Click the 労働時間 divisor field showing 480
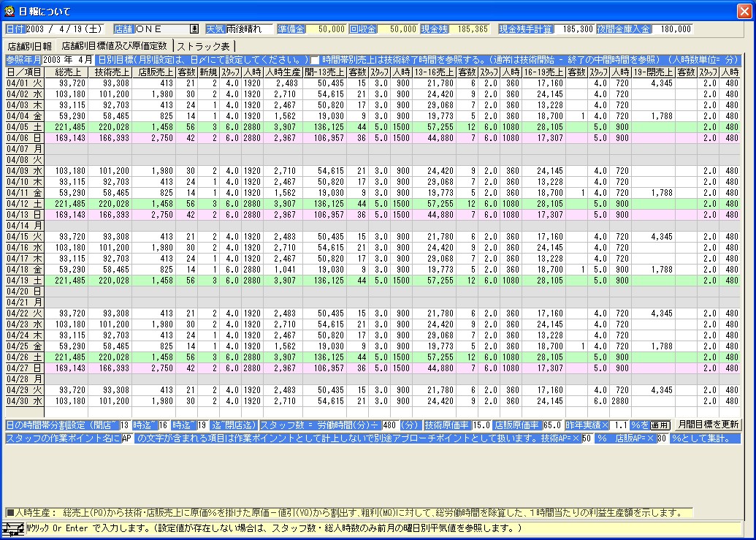Image resolution: width=756 pixels, height=540 pixels. (391, 425)
